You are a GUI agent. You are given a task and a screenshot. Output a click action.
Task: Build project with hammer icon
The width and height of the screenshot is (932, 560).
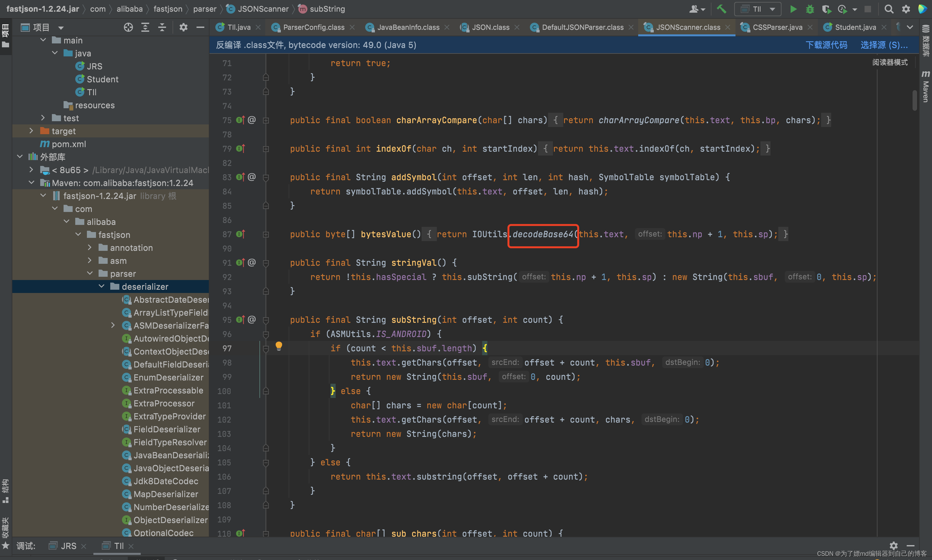point(721,9)
